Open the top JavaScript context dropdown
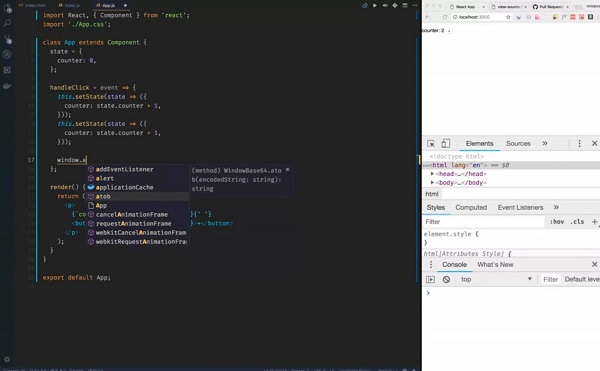600x371 pixels. [x=496, y=279]
